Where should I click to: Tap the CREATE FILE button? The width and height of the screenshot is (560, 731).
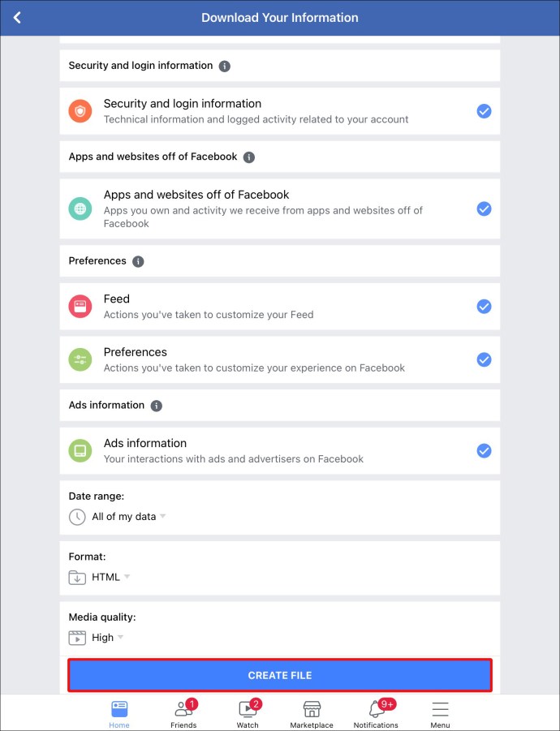point(280,675)
